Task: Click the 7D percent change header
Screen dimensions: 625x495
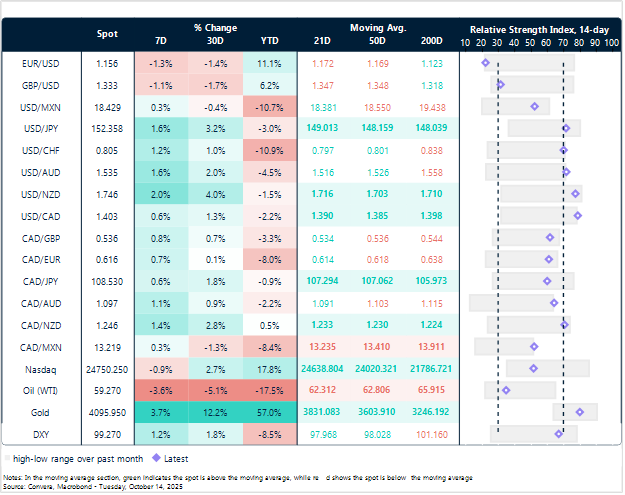Action: (x=161, y=43)
